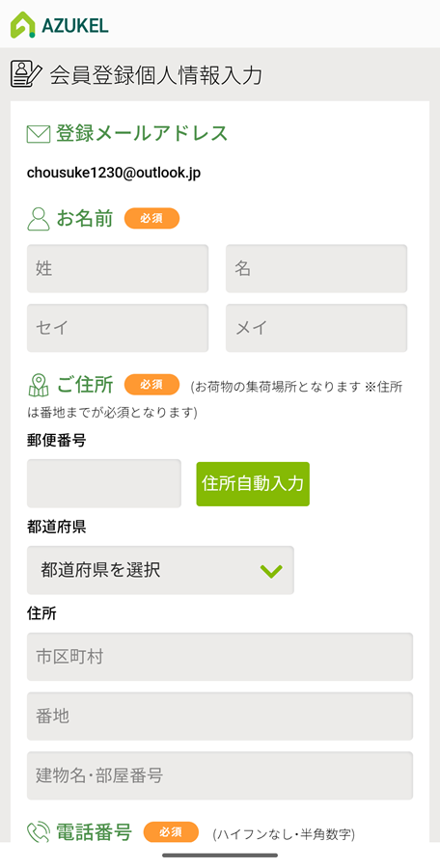Open the 都道府県を選択 dropdown

[x=161, y=570]
